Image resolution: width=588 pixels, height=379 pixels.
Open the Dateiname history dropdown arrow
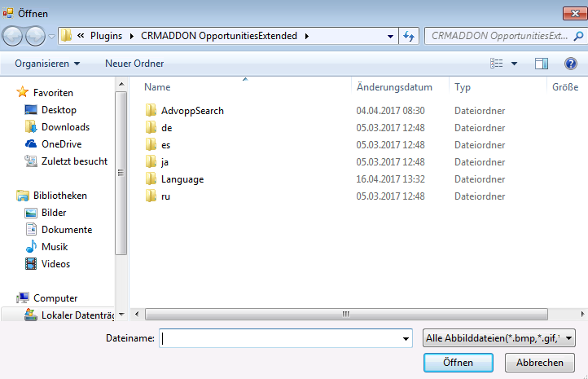(406, 338)
